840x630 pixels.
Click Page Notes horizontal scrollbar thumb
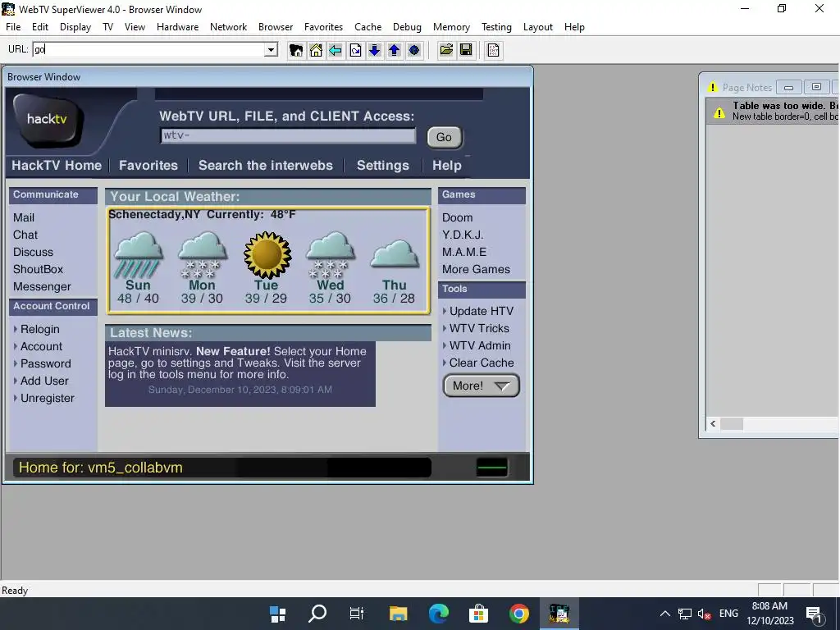tap(732, 424)
